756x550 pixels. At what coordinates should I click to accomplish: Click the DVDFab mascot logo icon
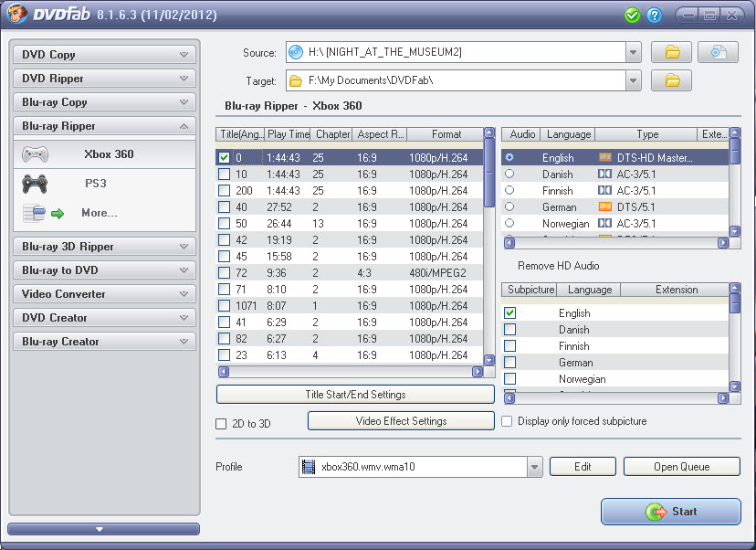16,14
